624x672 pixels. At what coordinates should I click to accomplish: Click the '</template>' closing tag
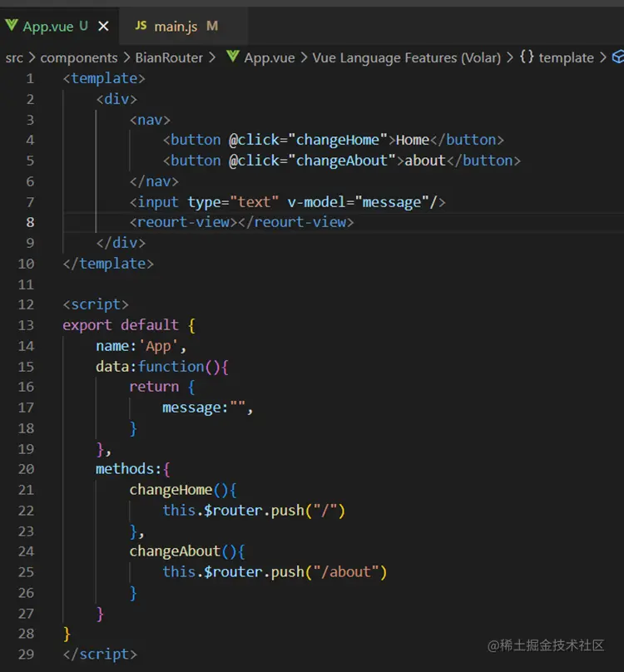(x=108, y=264)
